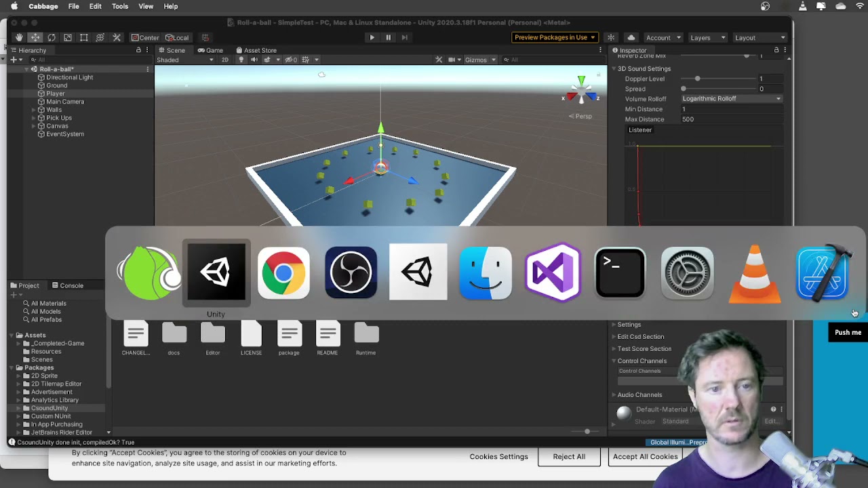Open the Edit menu in menu bar
The width and height of the screenshot is (868, 488).
pos(96,6)
